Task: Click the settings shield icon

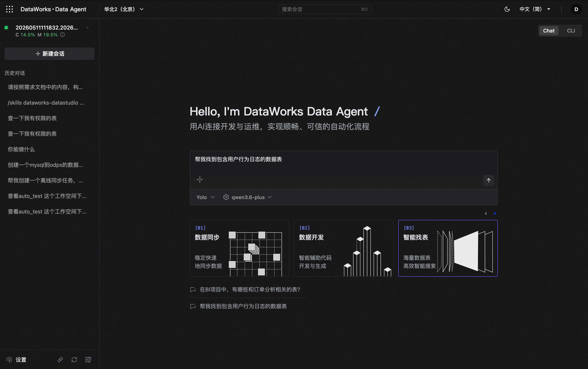Action: [9, 360]
